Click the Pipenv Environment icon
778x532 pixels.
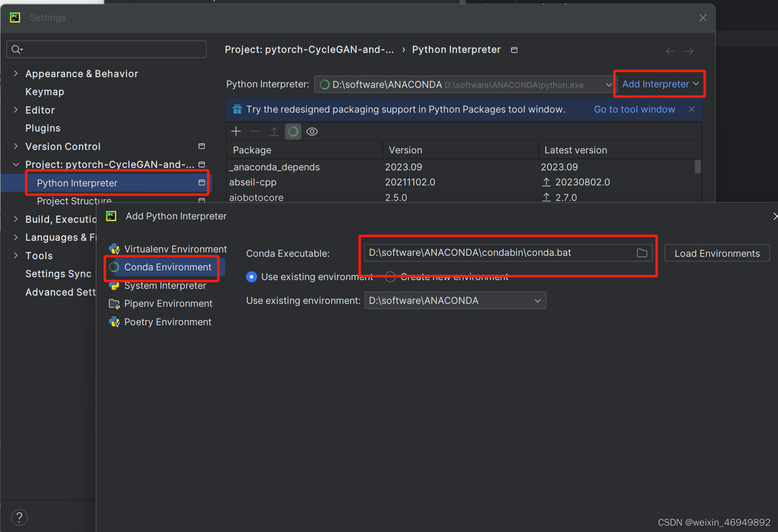(115, 304)
